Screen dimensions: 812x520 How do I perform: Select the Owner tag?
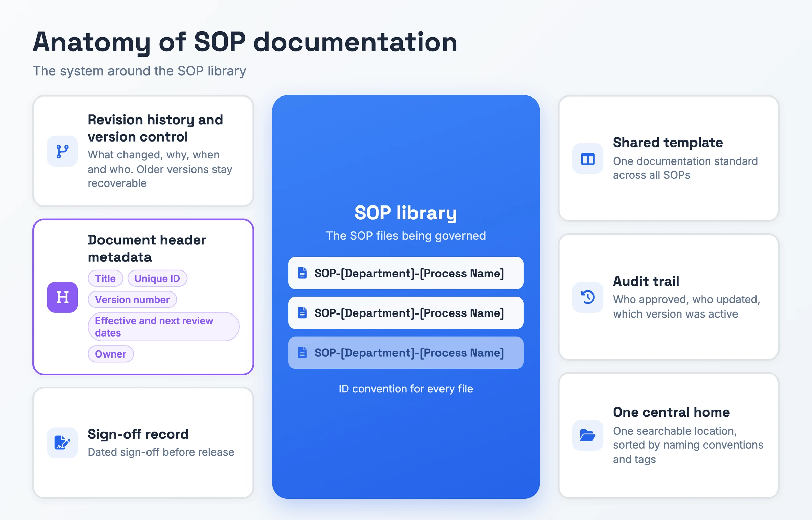tap(111, 354)
